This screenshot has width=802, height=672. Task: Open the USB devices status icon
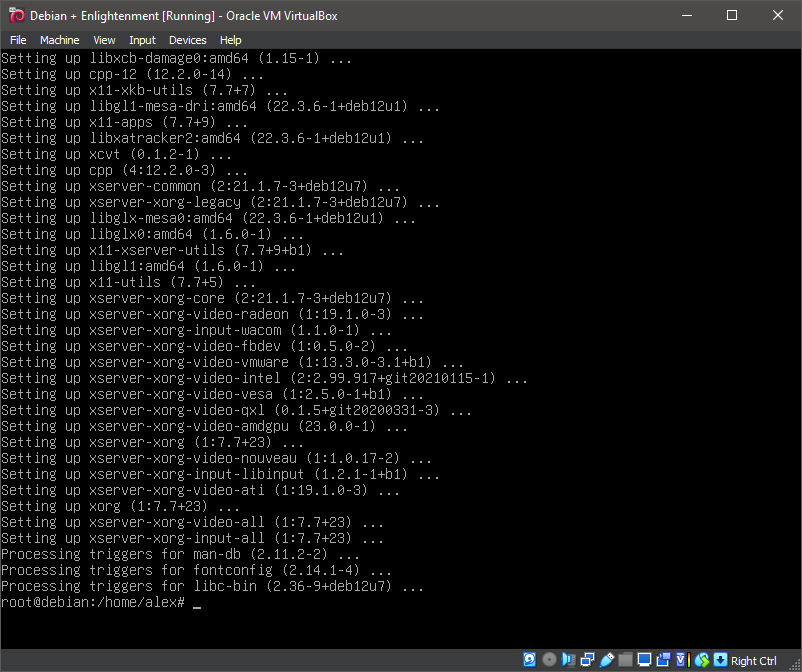pos(606,660)
